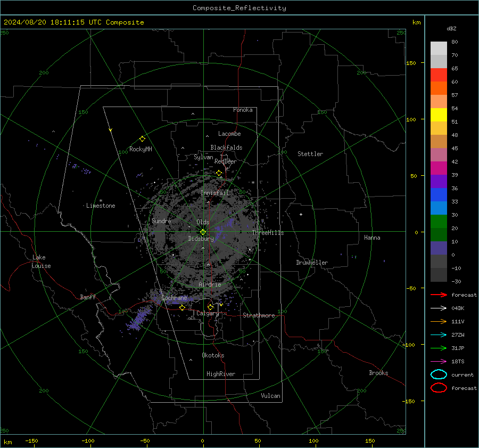Pick the purple 36 dBZ legend swatch
This screenshot has height=448, width=479.
point(439,181)
